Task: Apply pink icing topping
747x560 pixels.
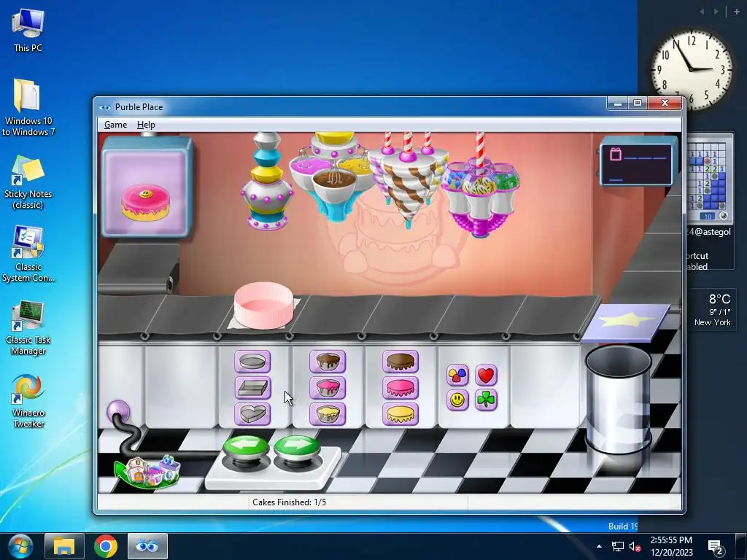Action: (400, 388)
